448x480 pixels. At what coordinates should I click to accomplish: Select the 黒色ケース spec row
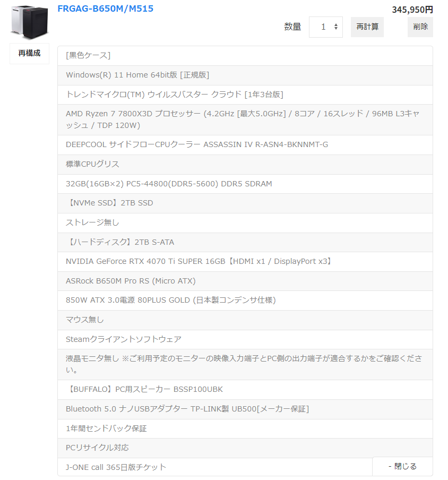pyautogui.click(x=245, y=56)
